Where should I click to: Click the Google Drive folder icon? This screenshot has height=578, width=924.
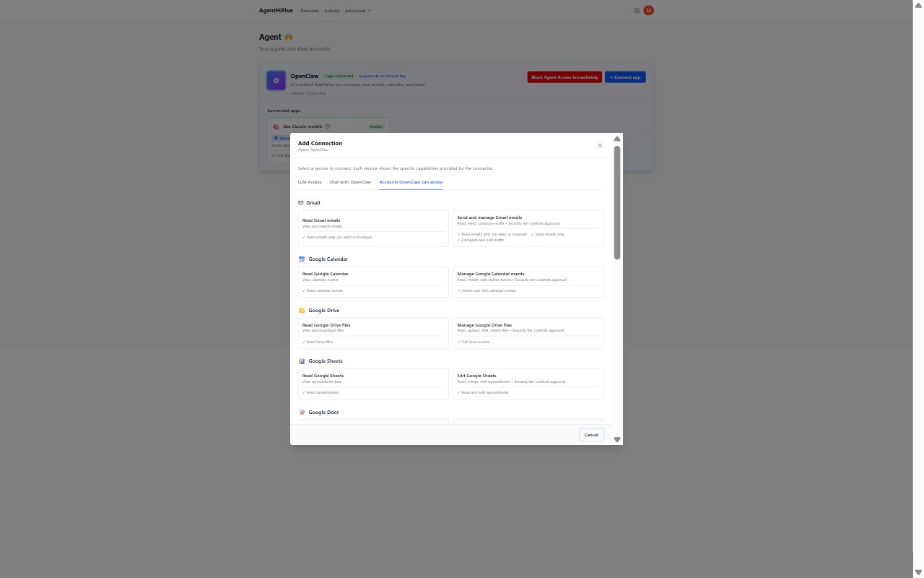coord(302,310)
